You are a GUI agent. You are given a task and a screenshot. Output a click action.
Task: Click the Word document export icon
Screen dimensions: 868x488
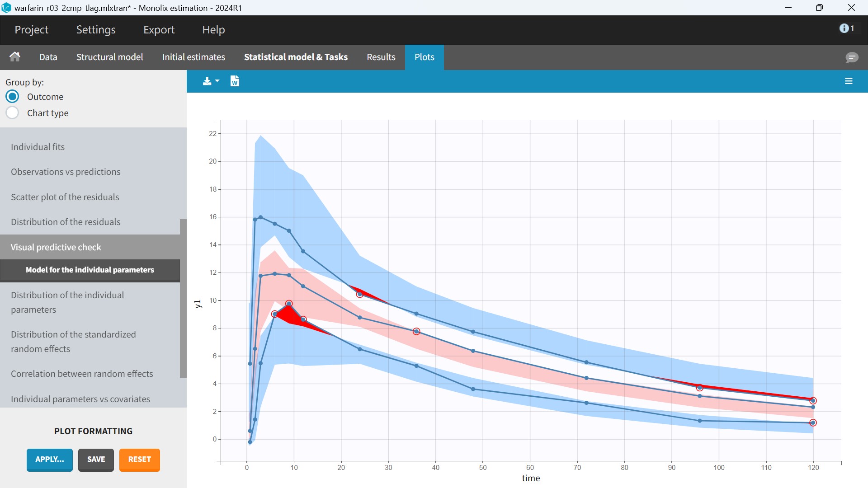tap(234, 81)
